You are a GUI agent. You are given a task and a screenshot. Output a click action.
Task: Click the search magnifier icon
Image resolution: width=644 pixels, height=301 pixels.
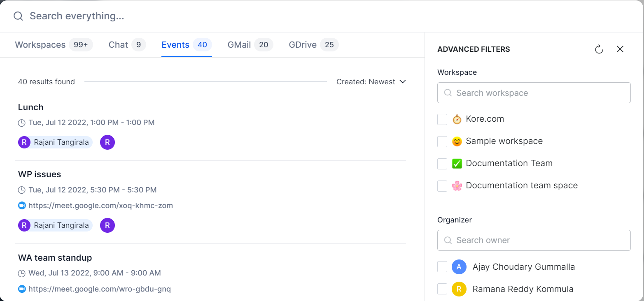point(18,16)
